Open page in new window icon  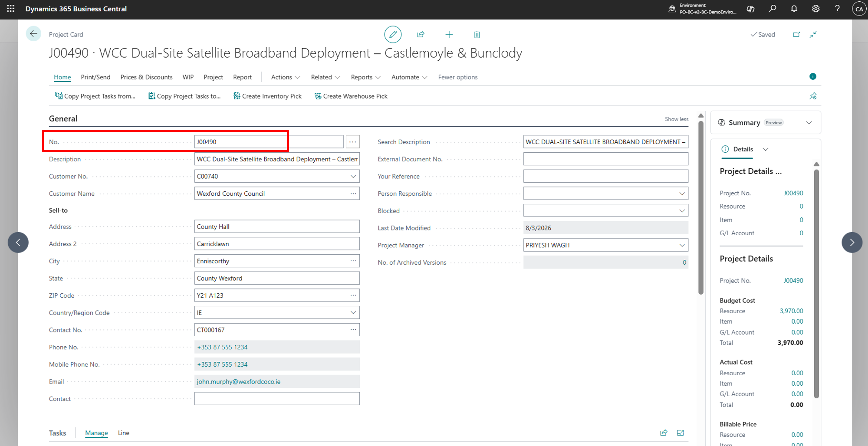(796, 34)
